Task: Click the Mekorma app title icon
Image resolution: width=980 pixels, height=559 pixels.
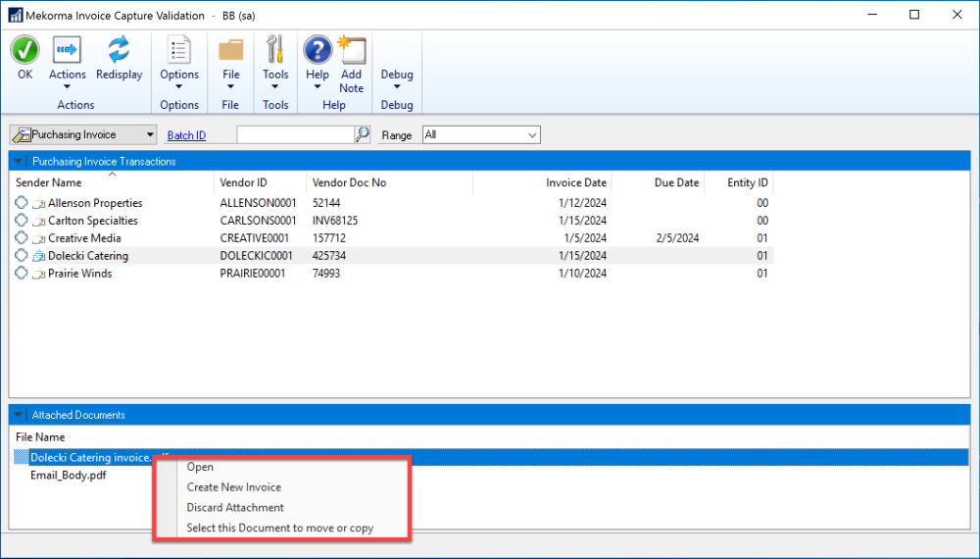Action: point(16,15)
